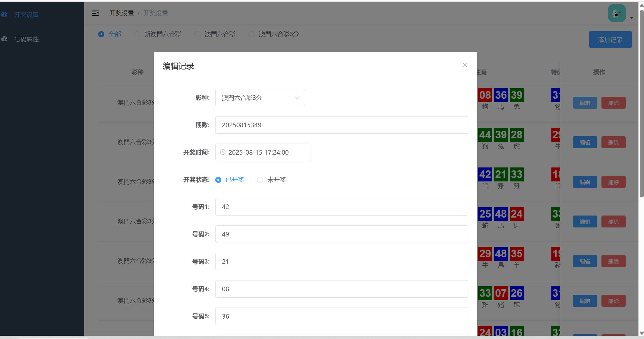Open 开奖设置 in the sidebar menu
The width and height of the screenshot is (644, 339).
pyautogui.click(x=26, y=15)
